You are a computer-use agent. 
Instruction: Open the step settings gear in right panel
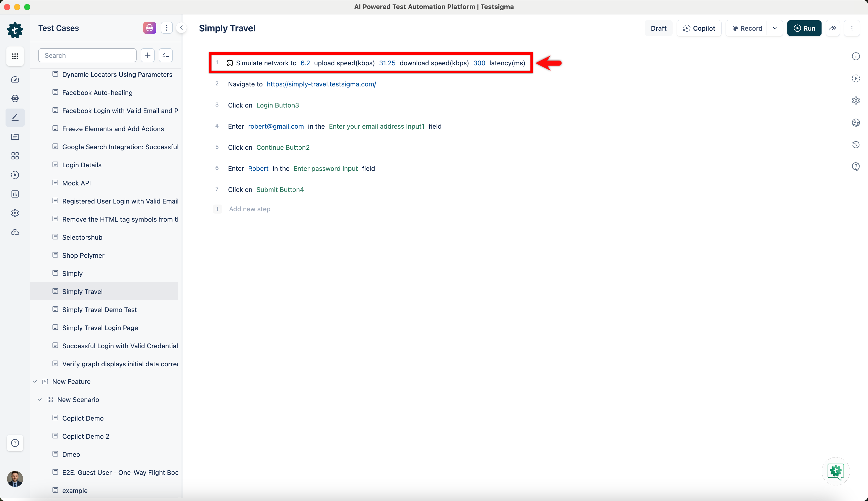(856, 101)
